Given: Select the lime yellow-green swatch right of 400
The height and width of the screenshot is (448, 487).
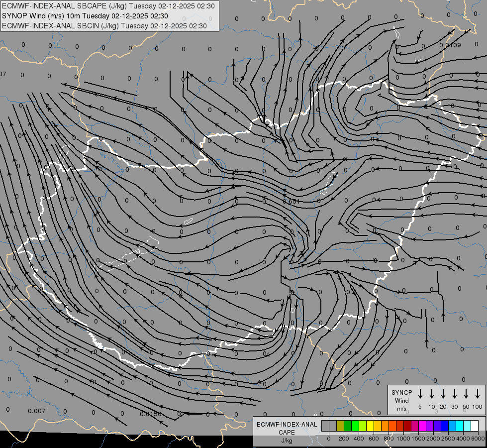Looking at the screenshot, I should [363, 426].
